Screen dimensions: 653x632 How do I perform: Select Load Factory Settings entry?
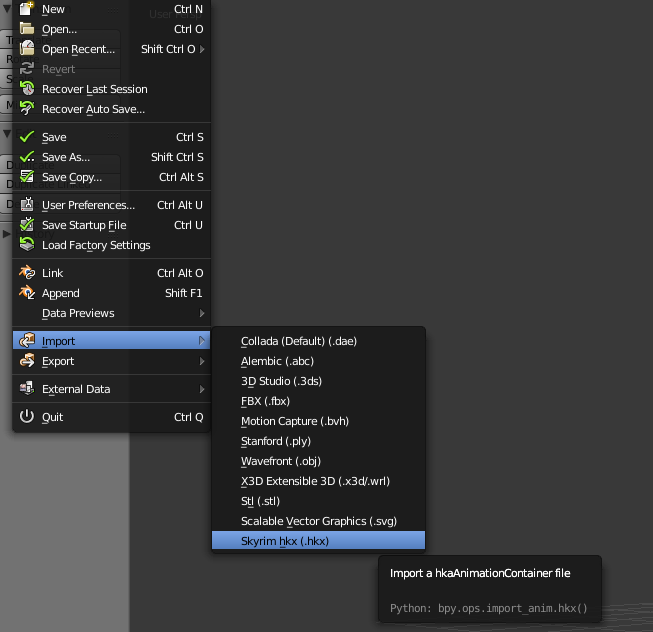point(112,245)
